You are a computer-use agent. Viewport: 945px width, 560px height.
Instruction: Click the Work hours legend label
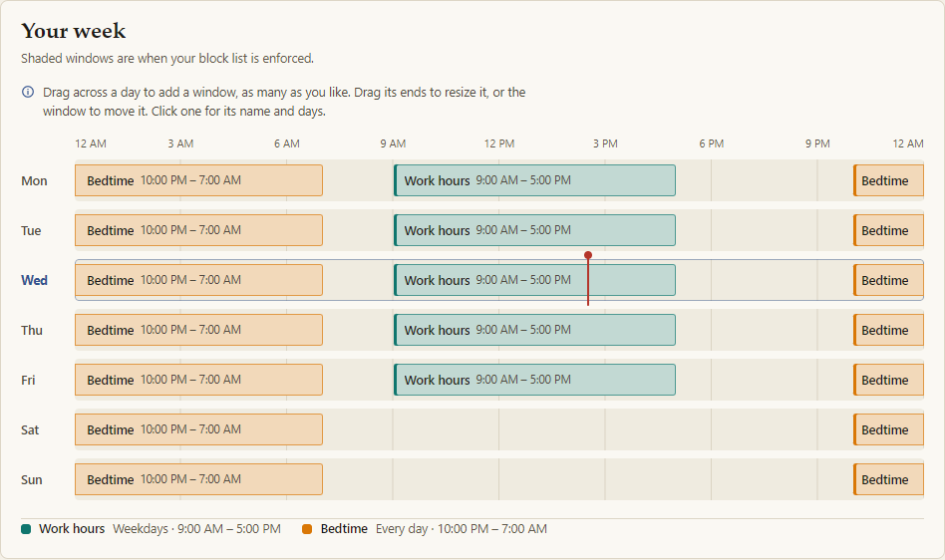(72, 529)
